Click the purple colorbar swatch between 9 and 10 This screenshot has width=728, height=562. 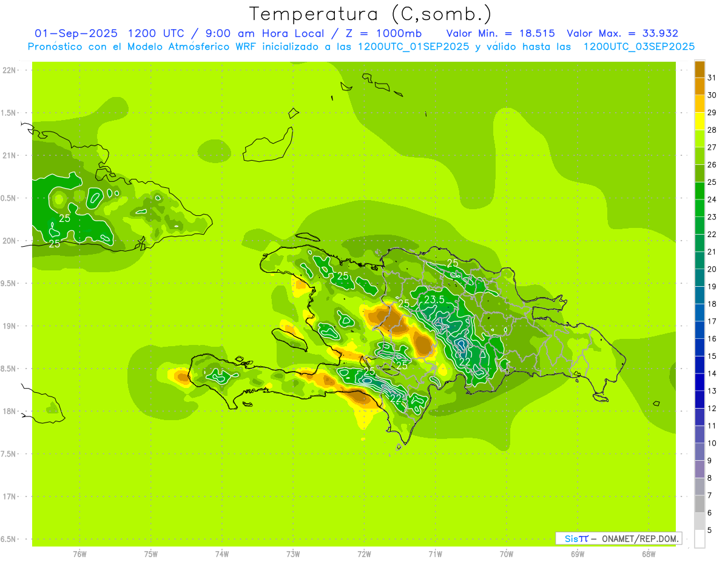(699, 452)
